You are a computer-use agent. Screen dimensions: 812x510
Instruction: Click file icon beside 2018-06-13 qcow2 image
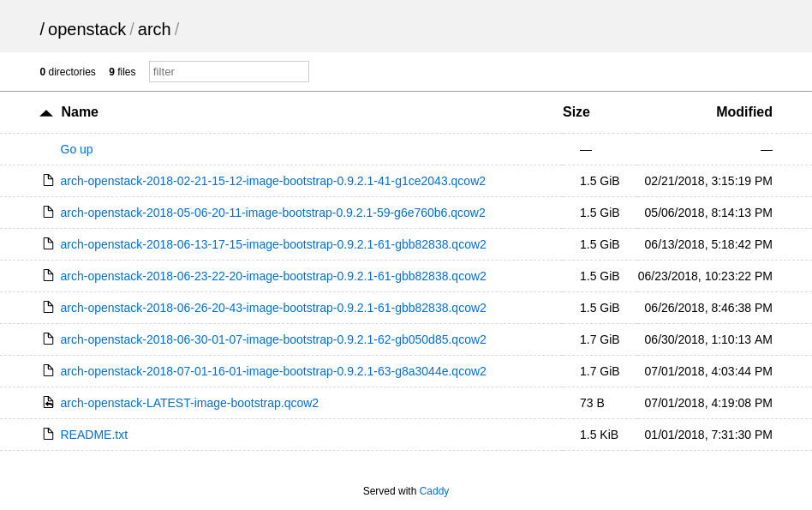click(48, 243)
